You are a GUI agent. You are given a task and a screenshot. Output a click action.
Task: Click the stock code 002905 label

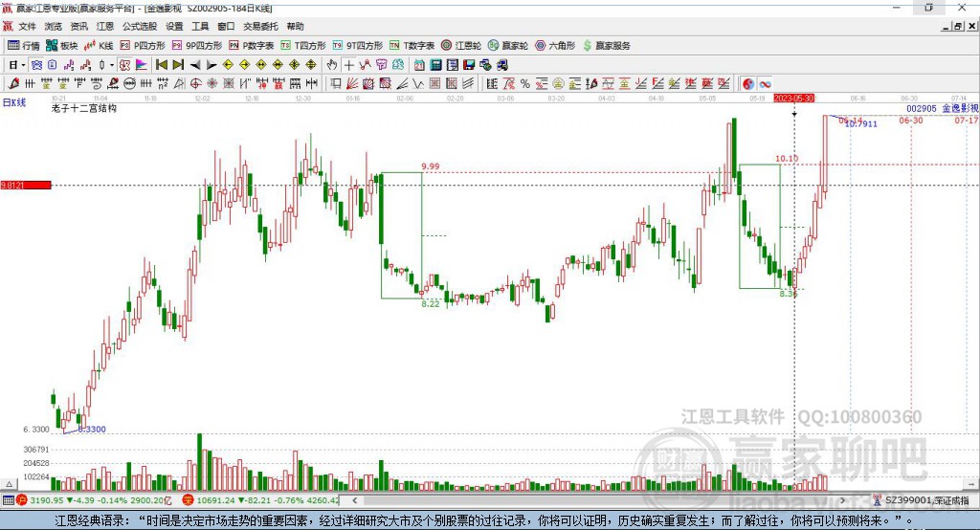922,108
